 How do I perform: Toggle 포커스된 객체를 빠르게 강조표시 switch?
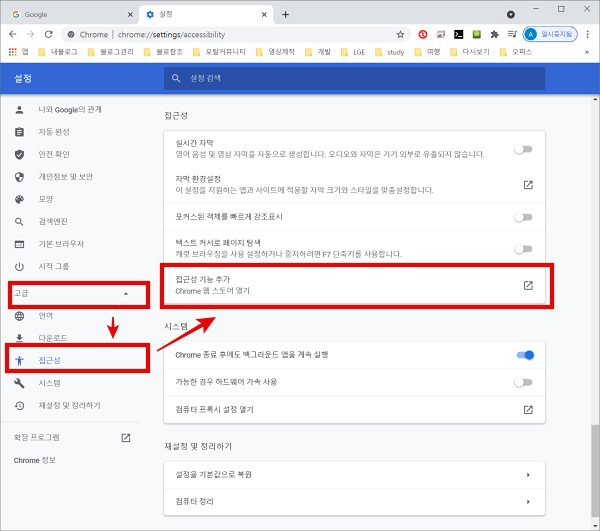pyautogui.click(x=523, y=217)
